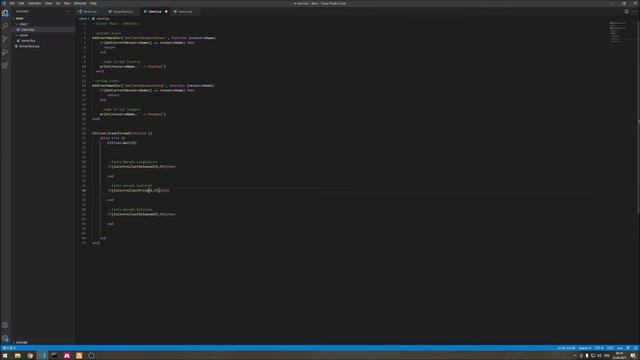Click the Lua language mode status item

[620, 348]
